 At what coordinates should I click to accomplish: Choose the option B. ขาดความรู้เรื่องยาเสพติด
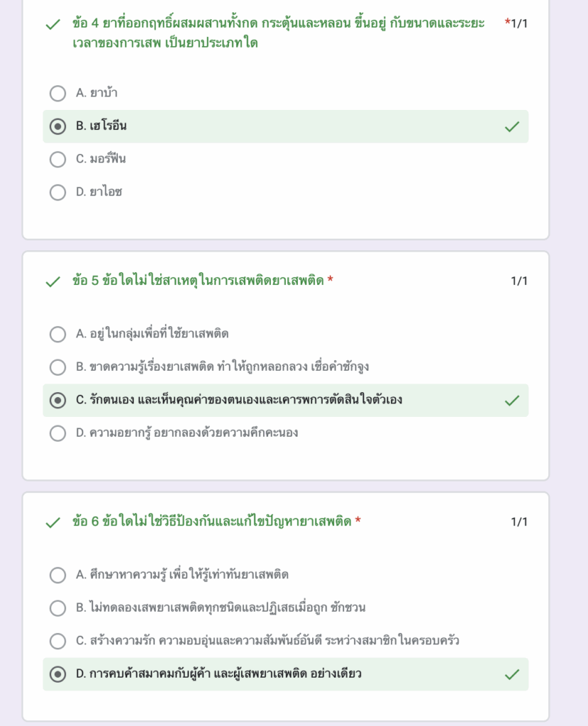click(x=57, y=367)
